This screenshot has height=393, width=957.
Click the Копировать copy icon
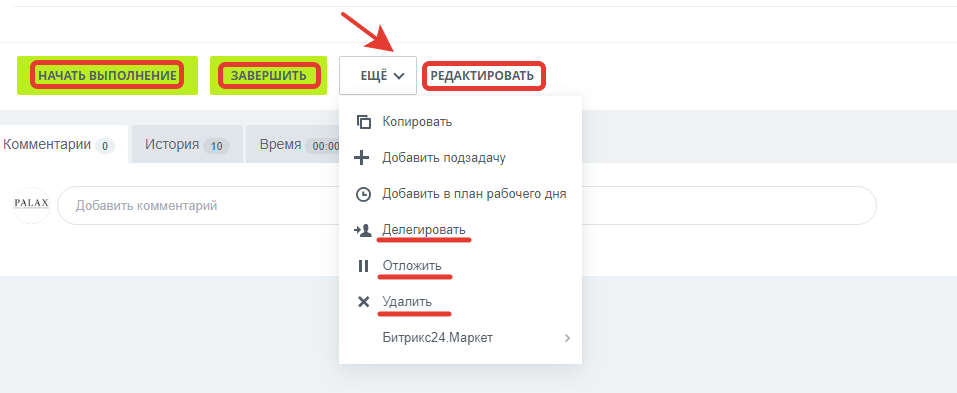tap(363, 121)
